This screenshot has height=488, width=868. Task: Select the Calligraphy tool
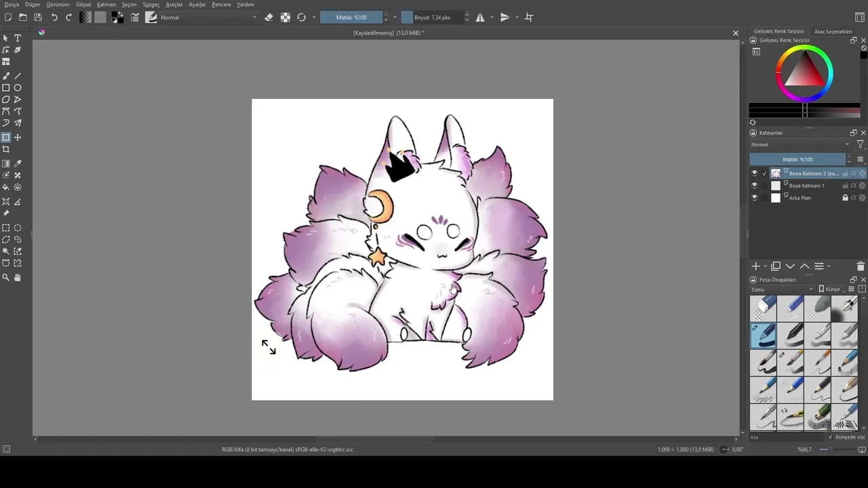click(18, 50)
